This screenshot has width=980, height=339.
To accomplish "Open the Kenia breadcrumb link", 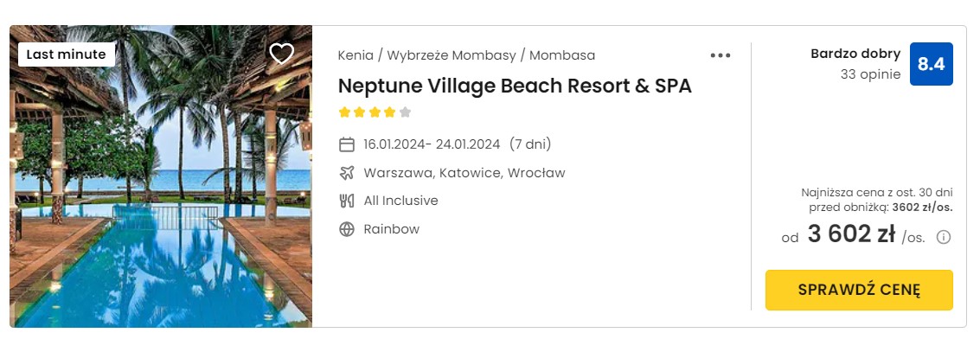I will 355,55.
